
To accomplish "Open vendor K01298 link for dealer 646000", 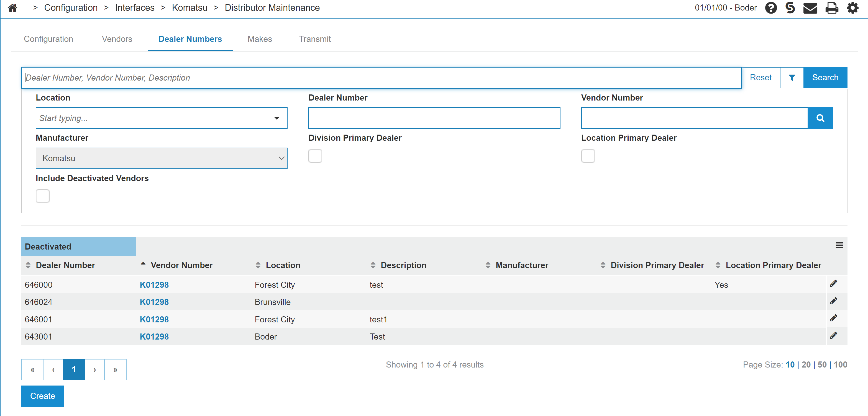I will [154, 285].
